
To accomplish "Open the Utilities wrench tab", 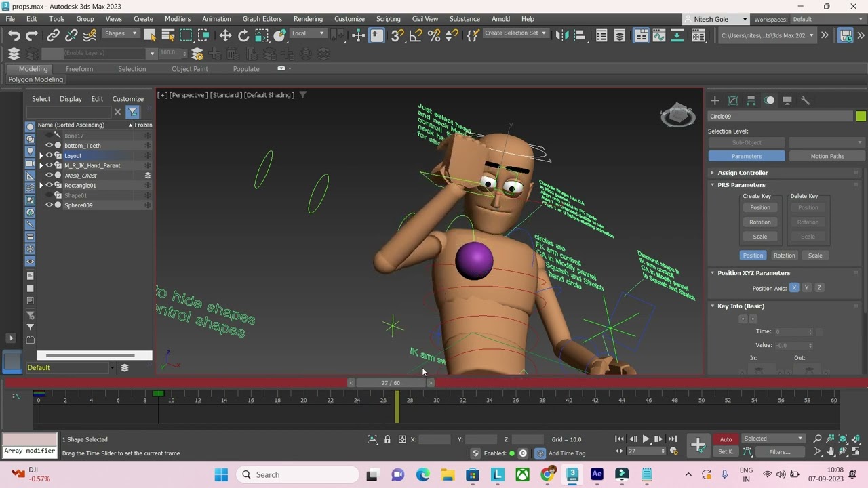I will (806, 100).
